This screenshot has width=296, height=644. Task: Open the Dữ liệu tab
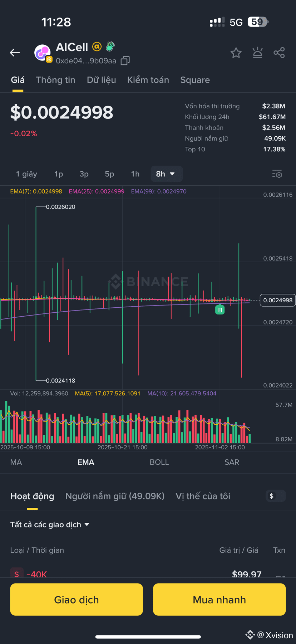click(102, 80)
